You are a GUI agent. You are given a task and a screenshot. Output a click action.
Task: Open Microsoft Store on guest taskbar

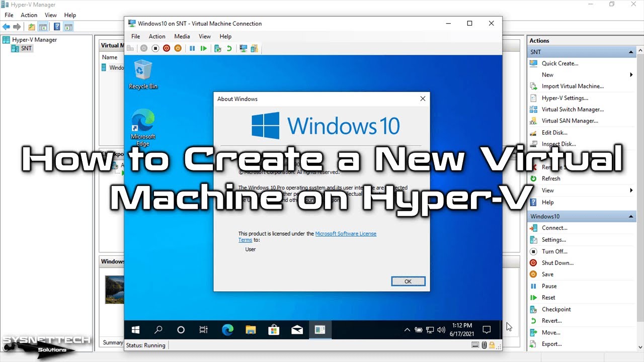click(x=274, y=330)
